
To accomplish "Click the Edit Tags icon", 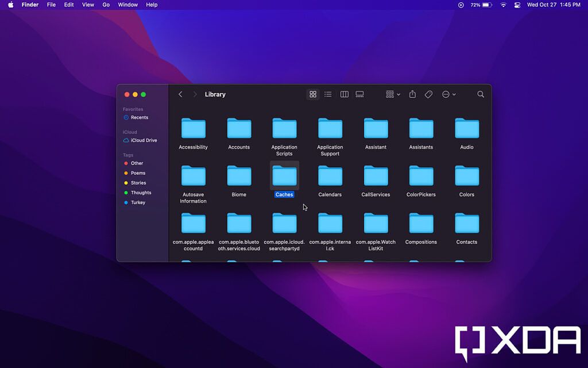I will pyautogui.click(x=428, y=94).
